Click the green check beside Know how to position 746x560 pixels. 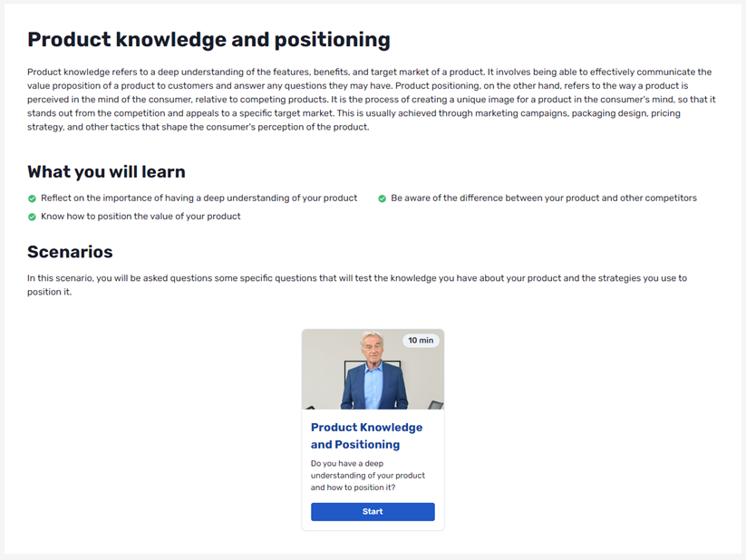(x=32, y=217)
